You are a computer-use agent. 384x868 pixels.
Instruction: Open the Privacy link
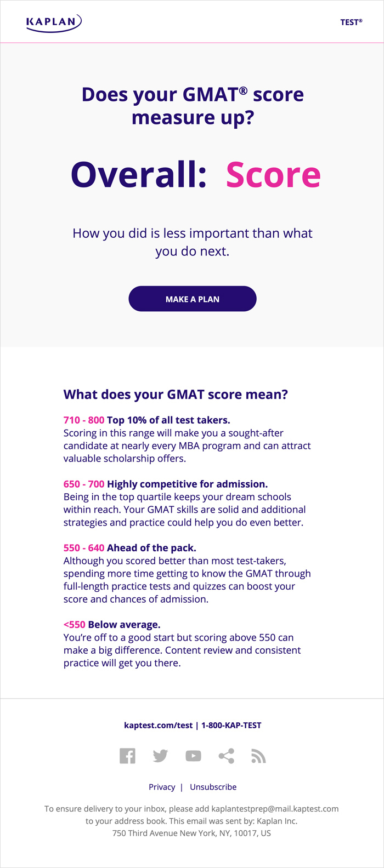coord(162,787)
